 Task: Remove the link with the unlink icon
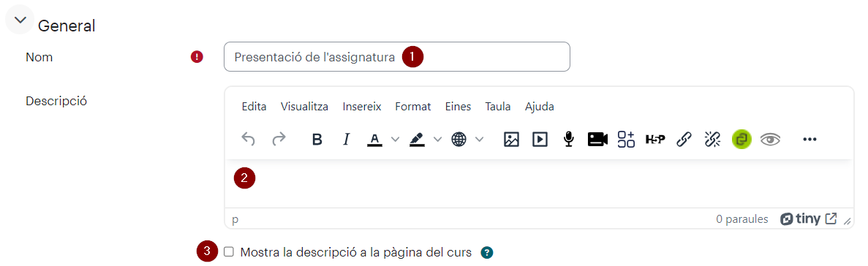coord(712,140)
